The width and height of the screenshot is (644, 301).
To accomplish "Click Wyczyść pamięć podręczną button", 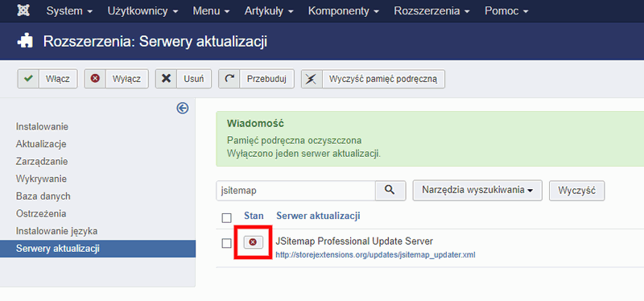I will pos(373,78).
